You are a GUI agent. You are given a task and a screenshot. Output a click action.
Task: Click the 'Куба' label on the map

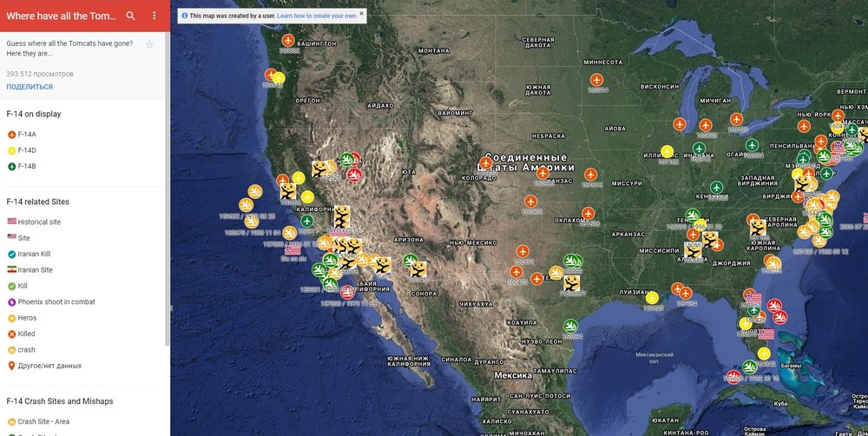point(780,403)
